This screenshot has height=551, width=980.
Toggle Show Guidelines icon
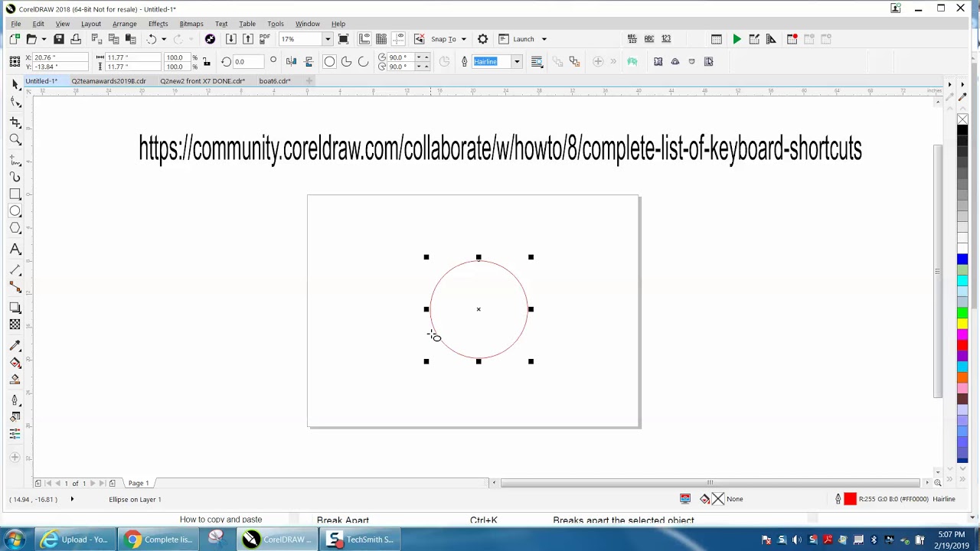[x=397, y=39]
